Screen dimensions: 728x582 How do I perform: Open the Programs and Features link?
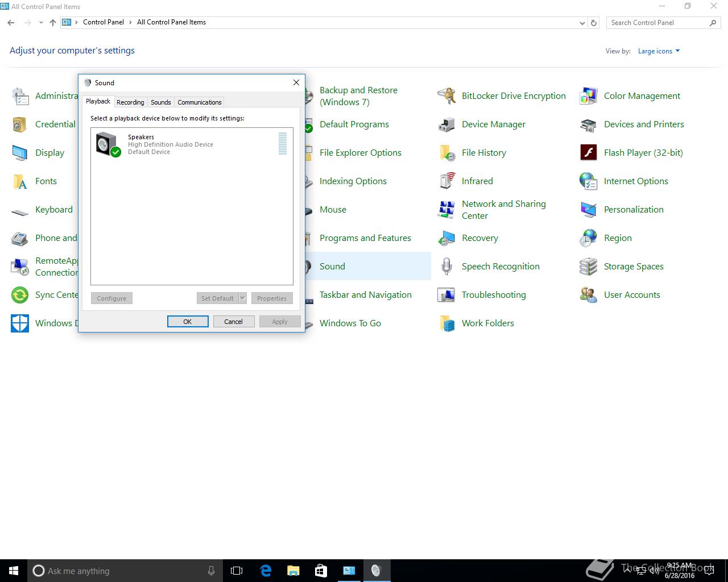tap(365, 238)
